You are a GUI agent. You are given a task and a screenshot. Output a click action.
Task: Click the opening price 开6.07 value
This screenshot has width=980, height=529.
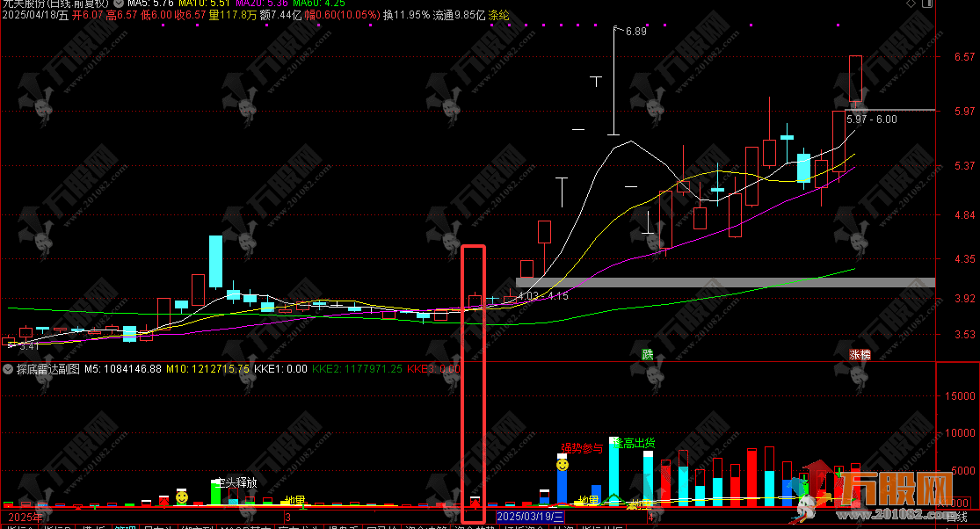click(x=88, y=15)
